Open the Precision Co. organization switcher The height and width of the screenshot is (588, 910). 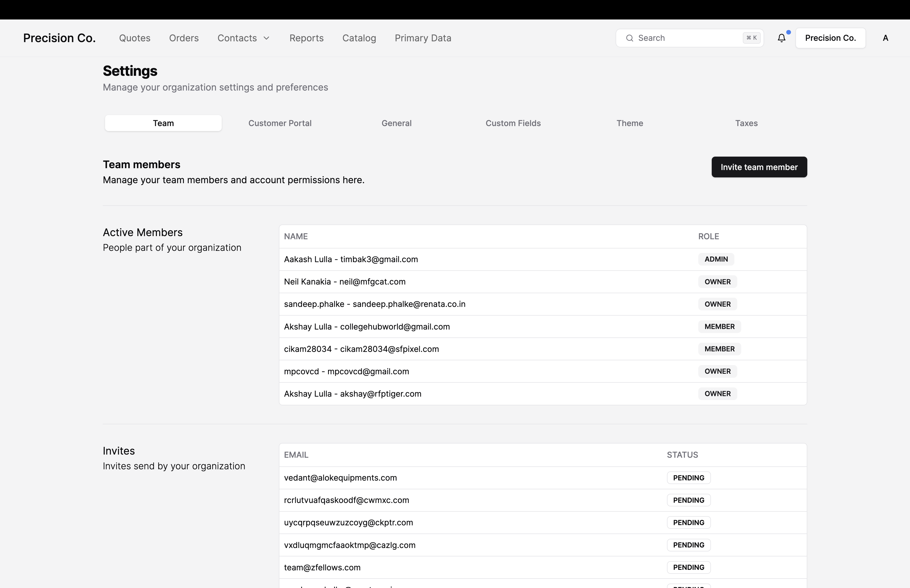(830, 38)
